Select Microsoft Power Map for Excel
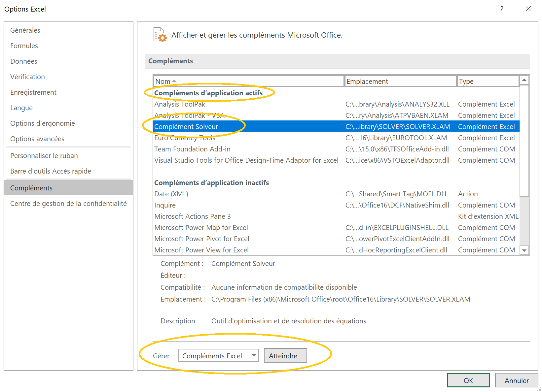542x392 pixels. [336, 228]
